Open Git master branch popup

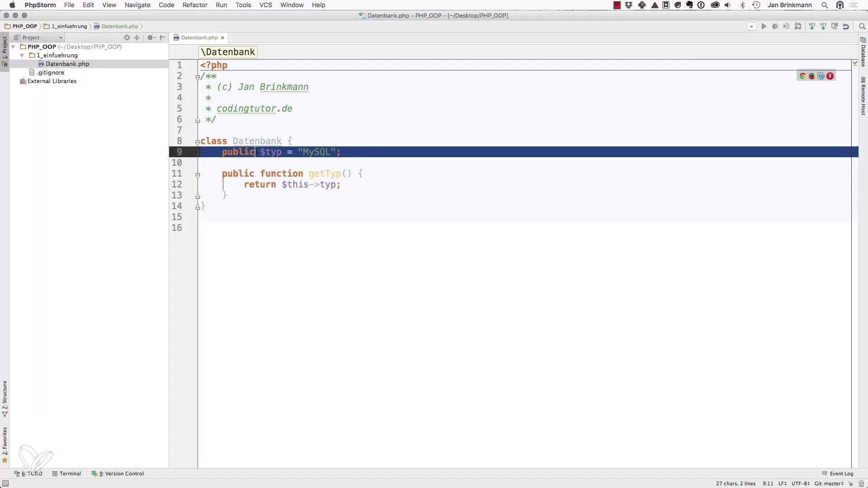click(829, 483)
